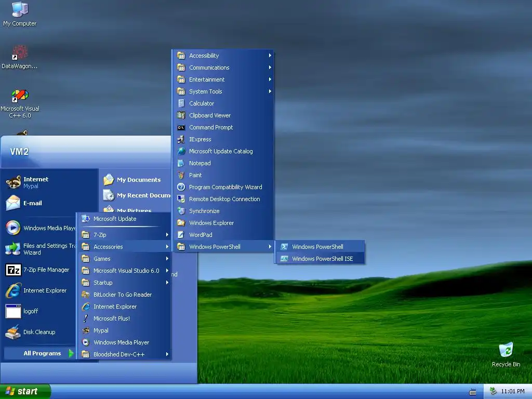The width and height of the screenshot is (532, 399).
Task: Expand the 7-Zip submenu arrow
Action: [167, 234]
